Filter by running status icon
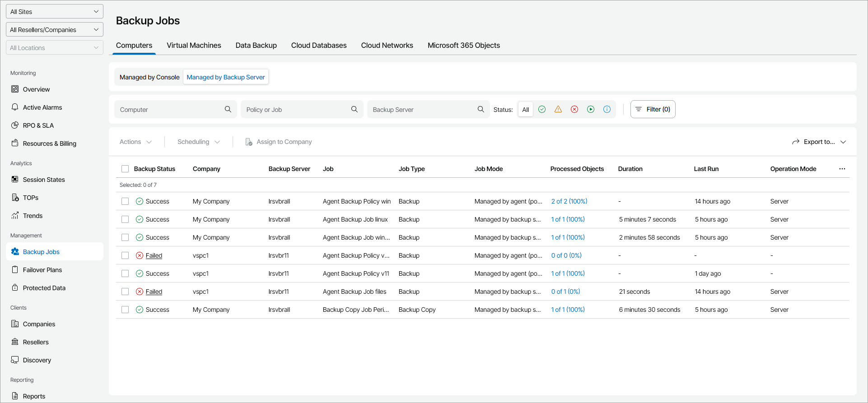868x403 pixels. click(x=591, y=109)
